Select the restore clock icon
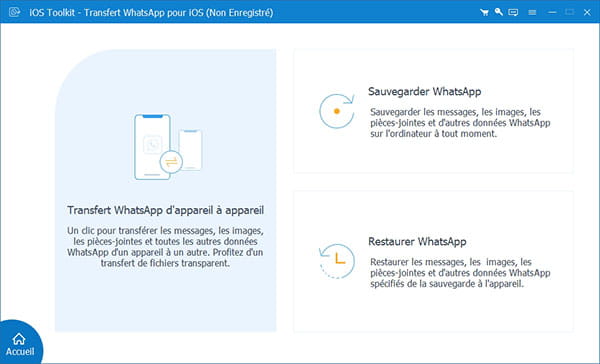The width and height of the screenshot is (600, 364). (337, 261)
